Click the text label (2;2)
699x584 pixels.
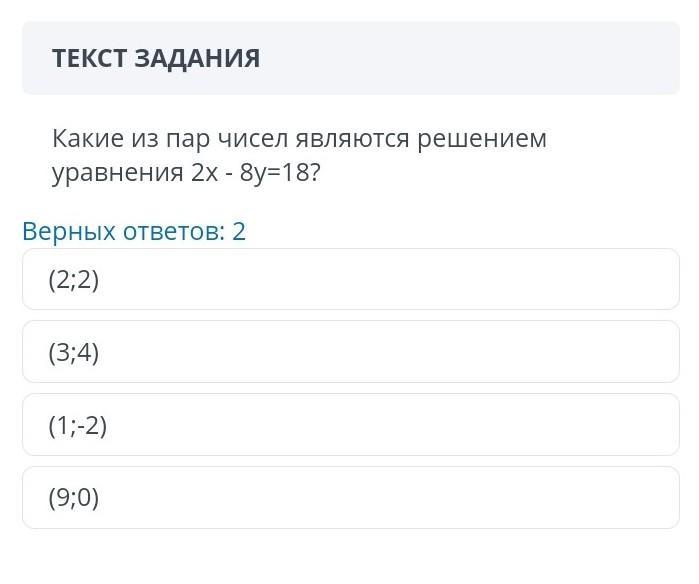coord(74,280)
